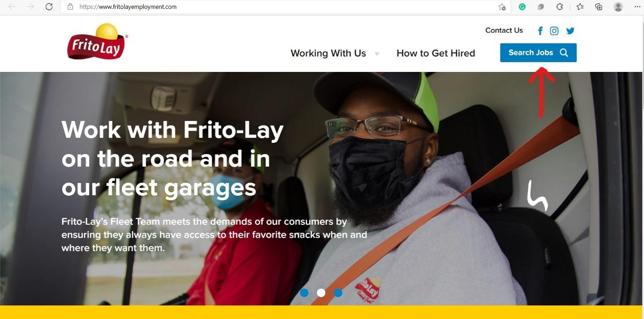This screenshot has height=319, width=644.
Task: Open browser Extensions puzzle icon
Action: pyautogui.click(x=559, y=7)
